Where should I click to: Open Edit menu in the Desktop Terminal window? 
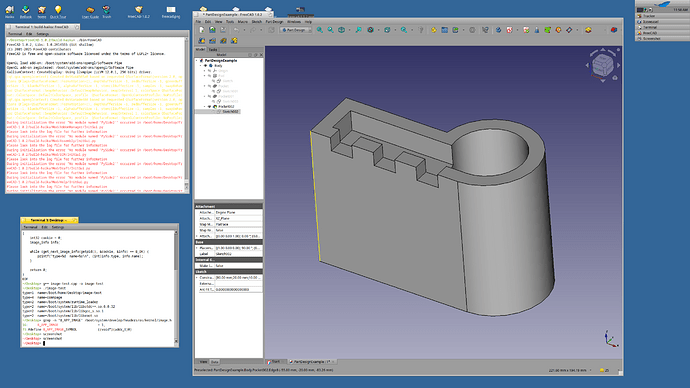pos(44,227)
